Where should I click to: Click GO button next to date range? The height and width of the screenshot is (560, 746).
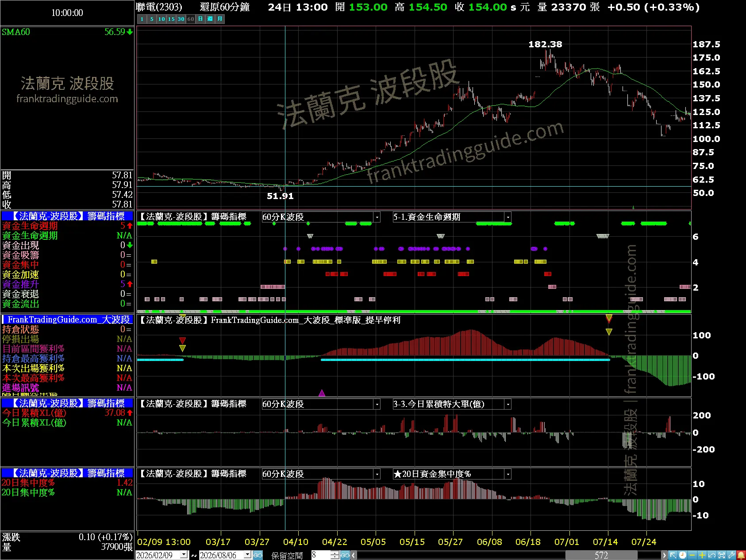click(x=258, y=555)
